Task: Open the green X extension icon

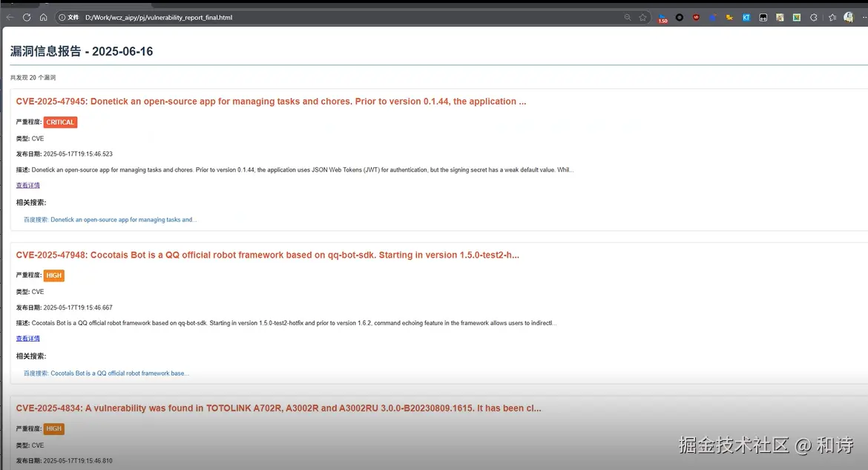Action: [x=797, y=18]
